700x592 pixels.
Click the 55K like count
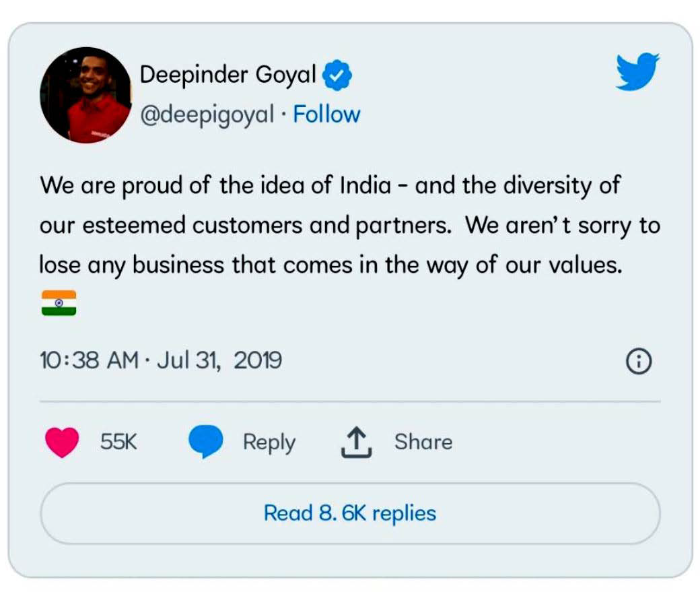(x=118, y=441)
